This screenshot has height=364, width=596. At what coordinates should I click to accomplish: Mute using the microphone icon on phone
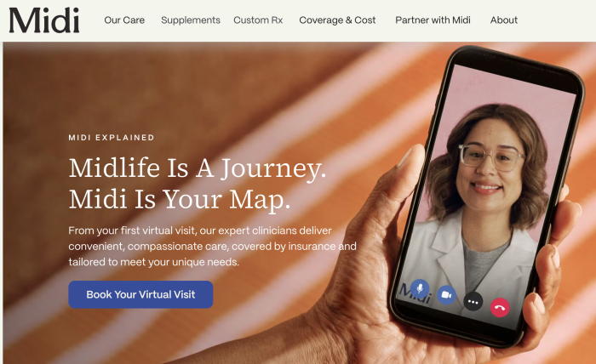(x=420, y=289)
